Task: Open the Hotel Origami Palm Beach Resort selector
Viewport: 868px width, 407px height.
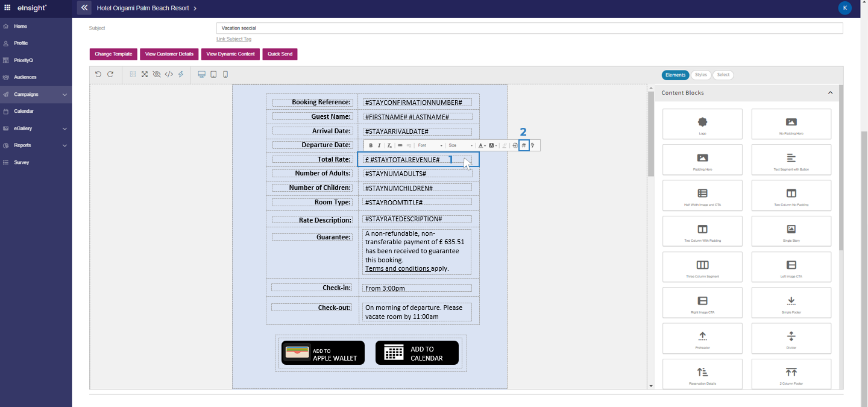Action: pyautogui.click(x=146, y=8)
